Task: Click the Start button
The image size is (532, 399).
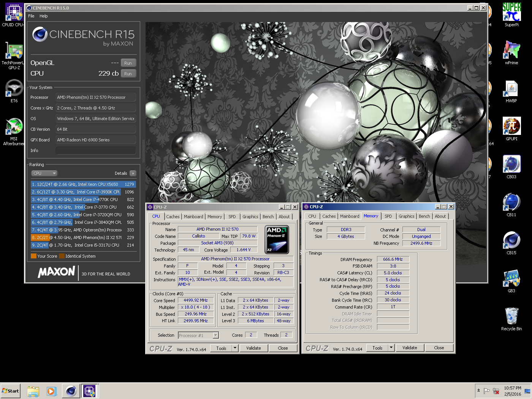Action: click(11, 391)
